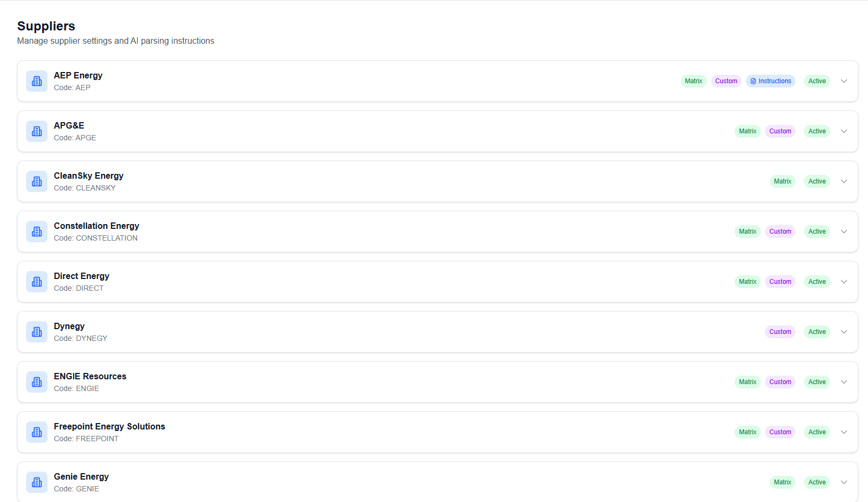Expand the APG&E supplier chevron
The image size is (868, 502).
pyautogui.click(x=844, y=131)
